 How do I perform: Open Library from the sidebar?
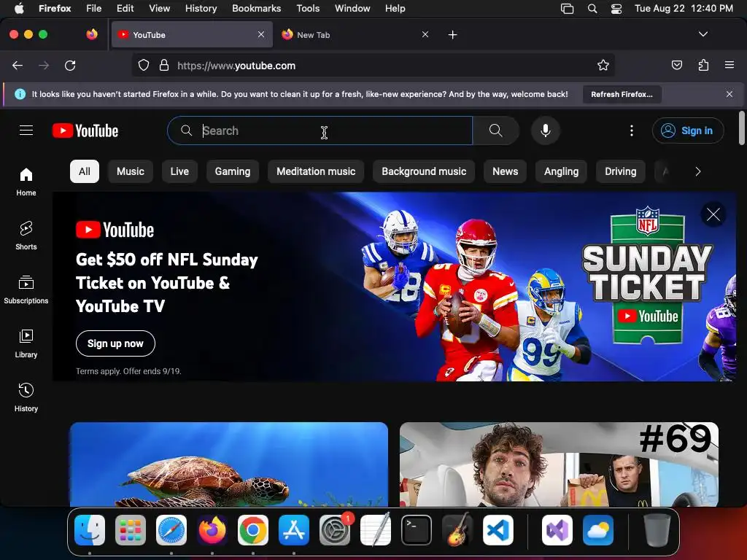[x=26, y=343]
